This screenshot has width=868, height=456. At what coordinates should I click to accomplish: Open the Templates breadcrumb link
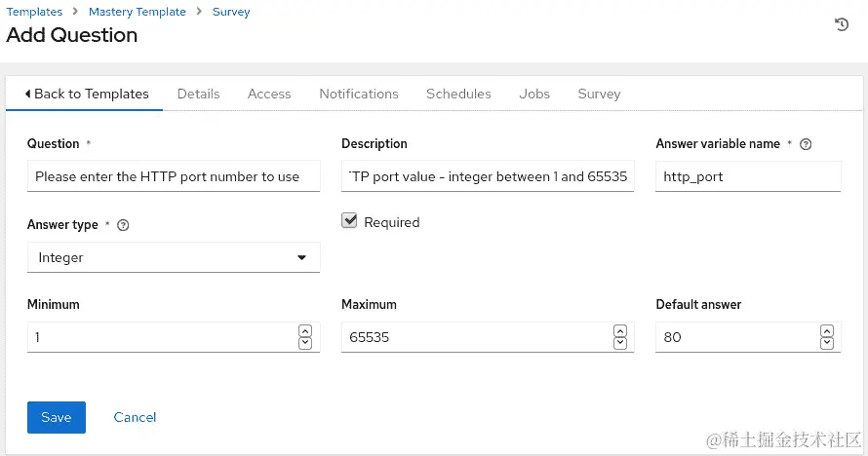click(x=34, y=12)
